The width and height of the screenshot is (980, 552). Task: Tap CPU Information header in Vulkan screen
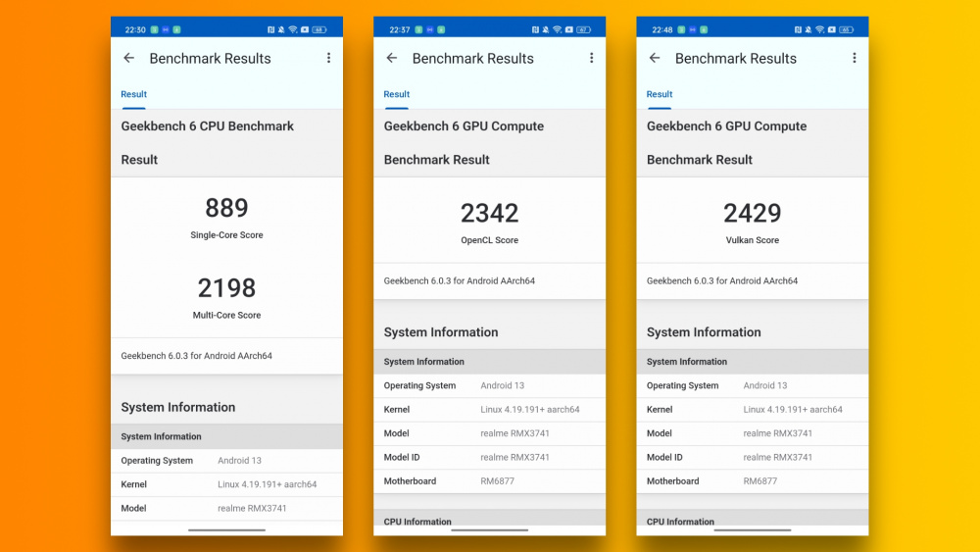coord(753,518)
